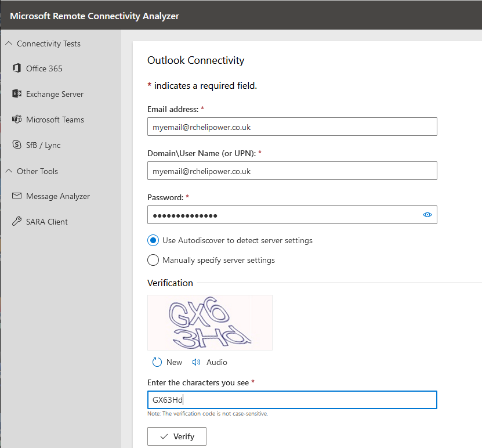The image size is (482, 448).
Task: Collapse the Other Tools section chevron
Action: (9, 171)
